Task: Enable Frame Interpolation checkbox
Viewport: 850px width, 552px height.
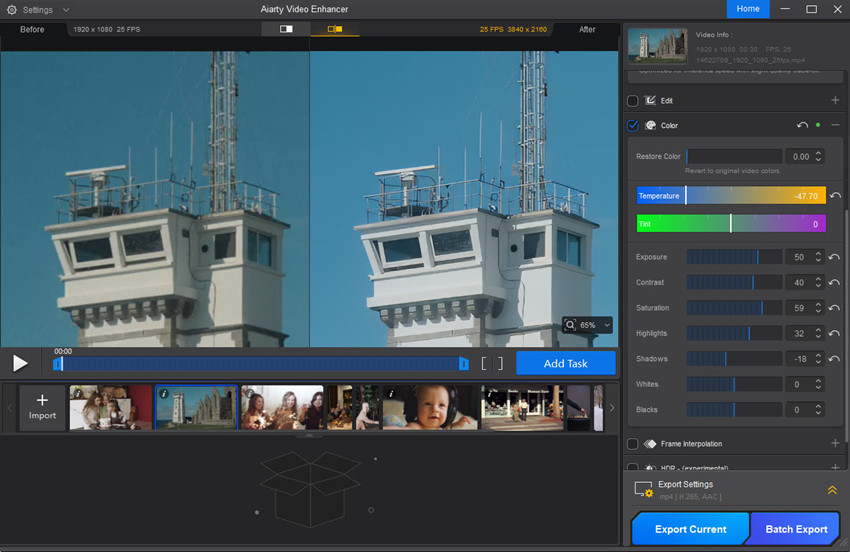Action: (632, 444)
